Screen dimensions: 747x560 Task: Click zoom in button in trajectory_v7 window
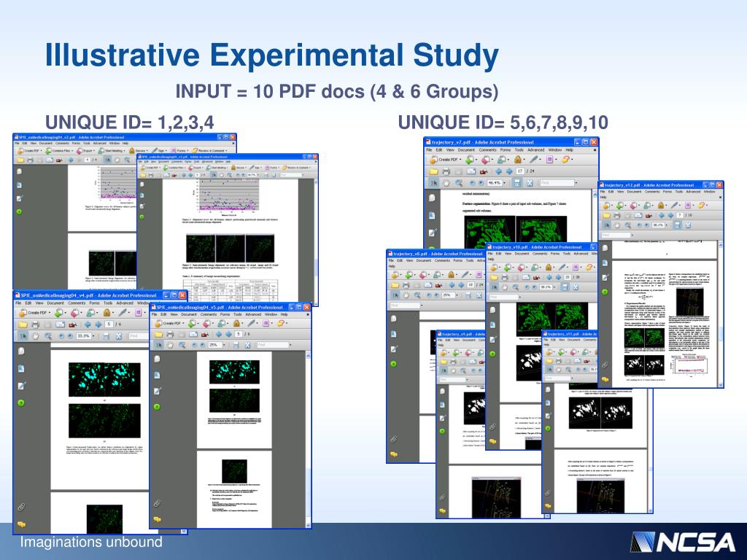pyautogui.click(x=481, y=183)
